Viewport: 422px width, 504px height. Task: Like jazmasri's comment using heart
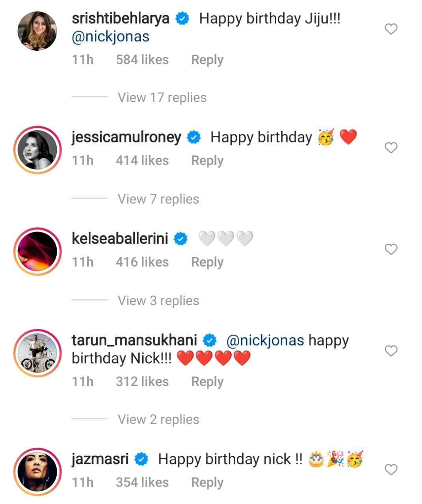[390, 470]
